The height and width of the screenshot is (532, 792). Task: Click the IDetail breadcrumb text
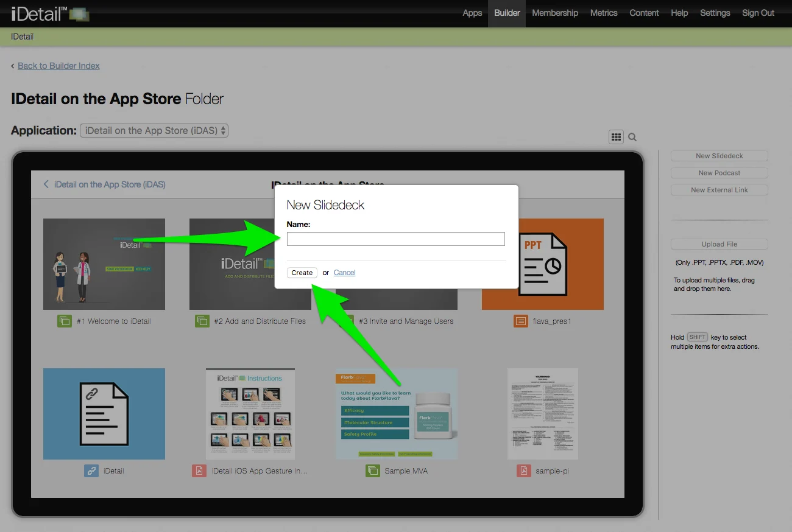23,37
